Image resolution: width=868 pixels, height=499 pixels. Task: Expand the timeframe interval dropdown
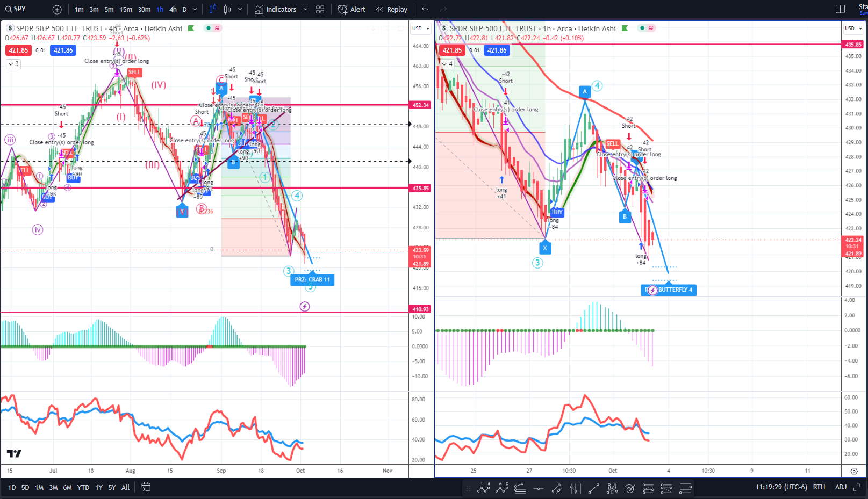195,10
